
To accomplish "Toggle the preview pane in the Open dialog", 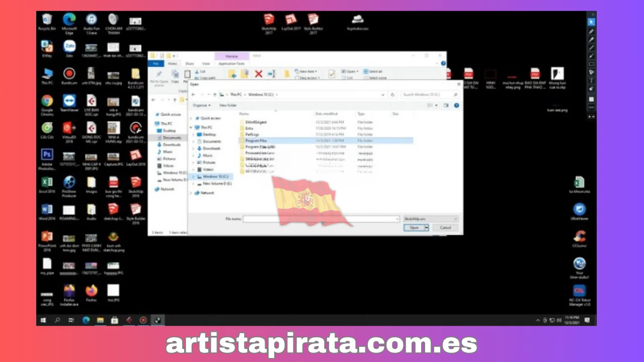I will click(x=446, y=106).
